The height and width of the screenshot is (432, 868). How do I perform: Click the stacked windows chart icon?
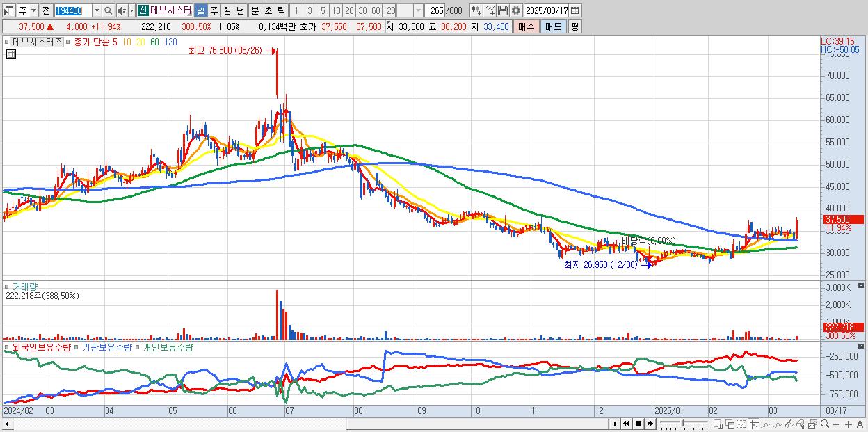(812, 424)
